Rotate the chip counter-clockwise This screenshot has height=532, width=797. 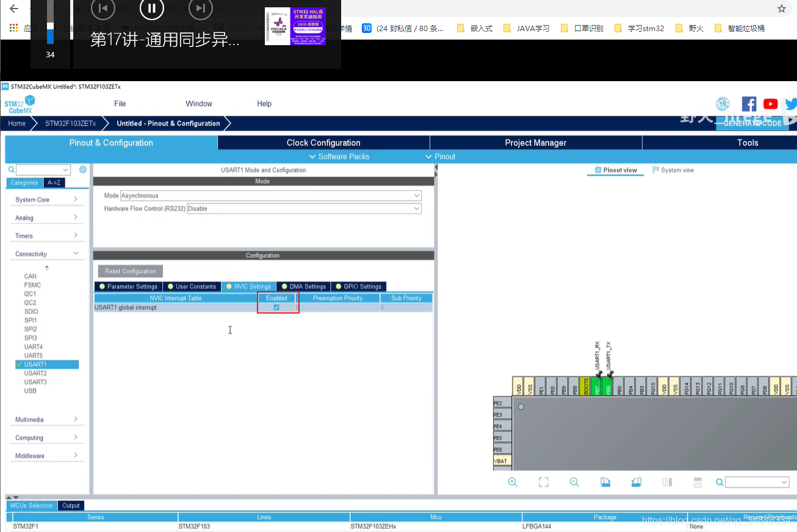(636, 482)
